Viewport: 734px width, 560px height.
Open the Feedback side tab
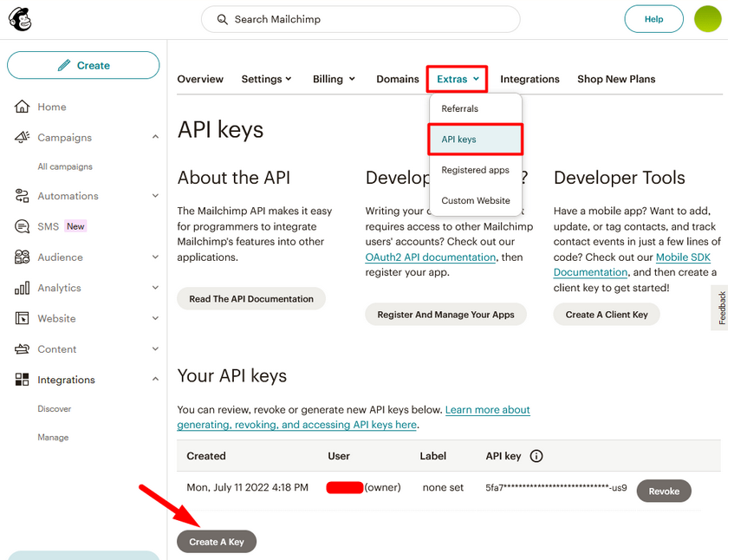coord(721,308)
